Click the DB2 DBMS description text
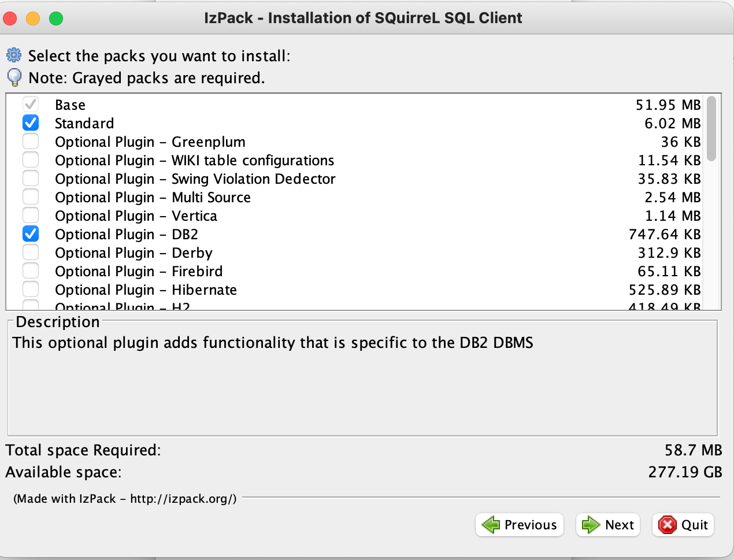This screenshot has height=560, width=734. [x=273, y=343]
